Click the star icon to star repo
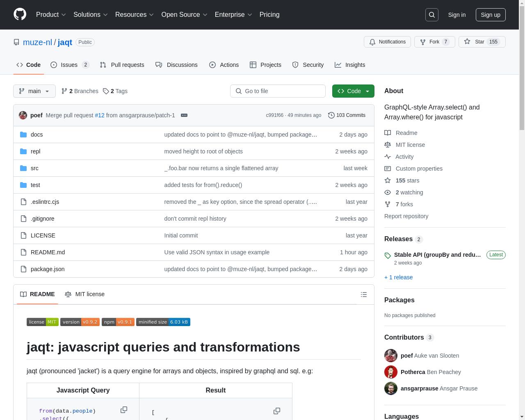The height and width of the screenshot is (420, 525). (467, 42)
